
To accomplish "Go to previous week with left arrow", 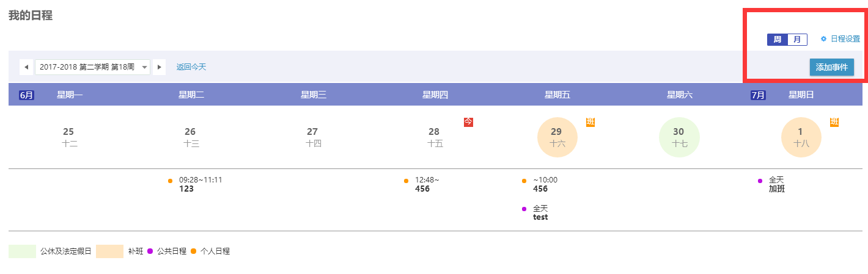I will pyautogui.click(x=27, y=67).
